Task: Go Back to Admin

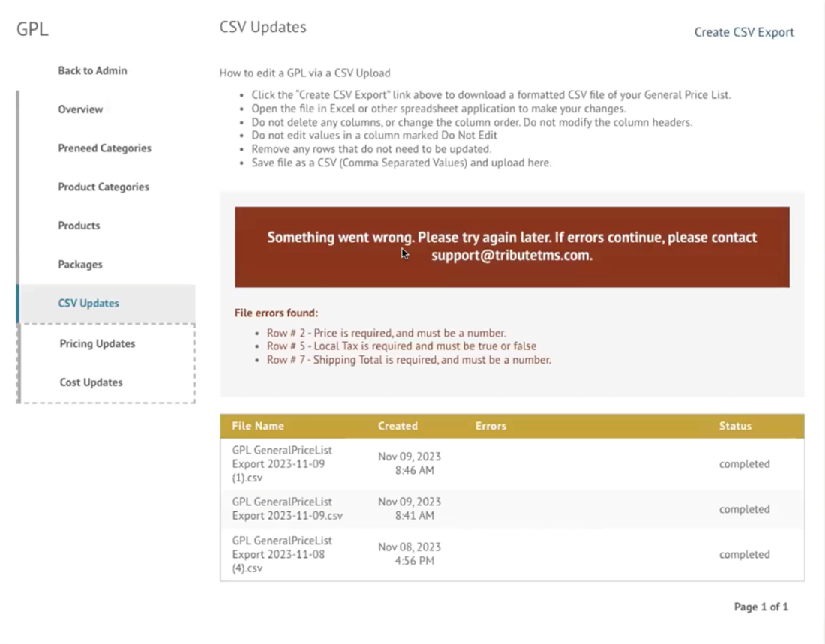Action: (92, 70)
